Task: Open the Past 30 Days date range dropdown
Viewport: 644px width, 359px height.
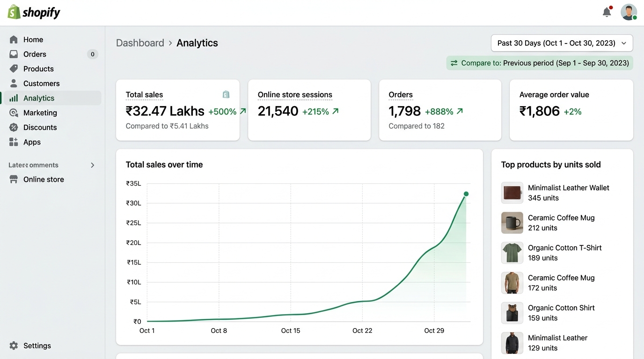Action: (562, 43)
